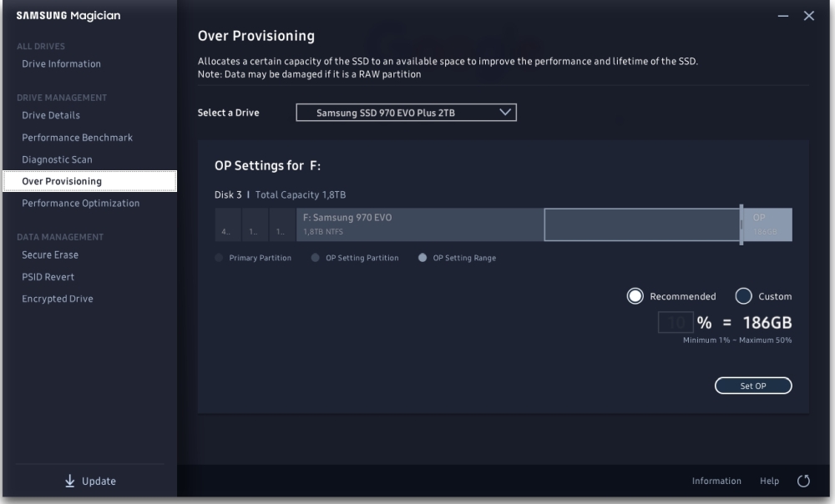The height and width of the screenshot is (504, 835).
Task: Click the F: Samsung 970 EVO partition block
Action: pos(419,224)
